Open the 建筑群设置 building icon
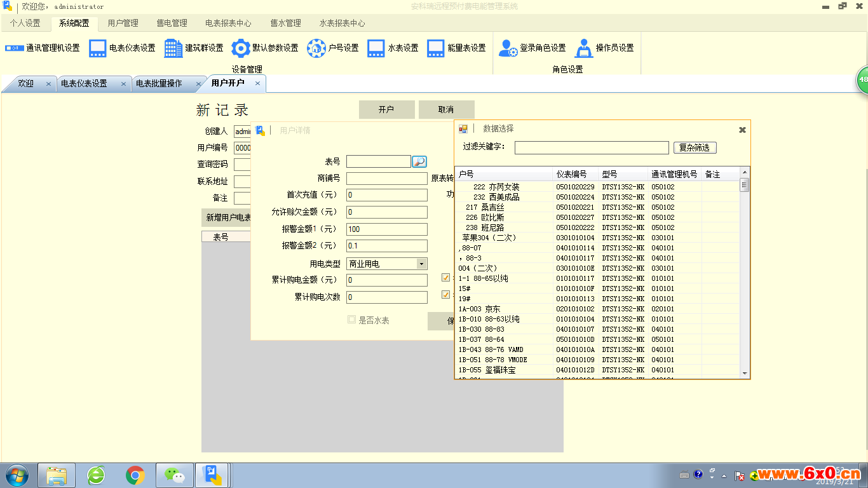This screenshot has width=868, height=488. (173, 48)
